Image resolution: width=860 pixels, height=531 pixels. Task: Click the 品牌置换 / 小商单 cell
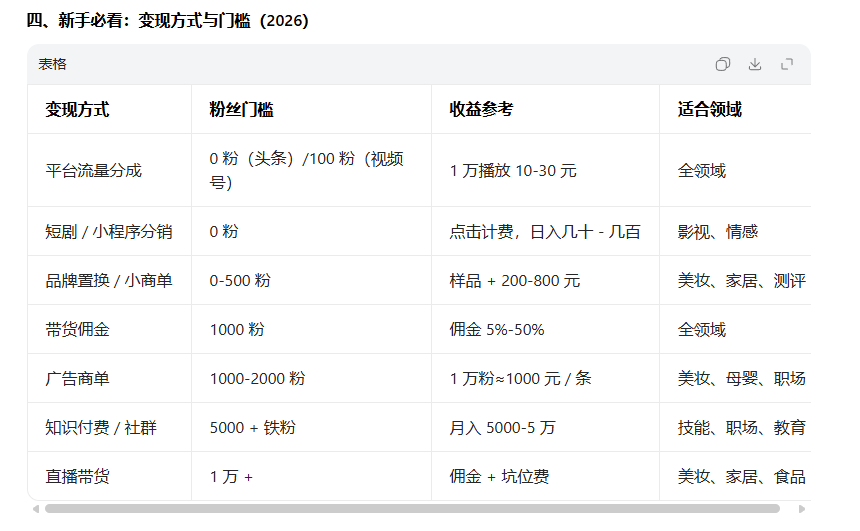pyautogui.click(x=109, y=281)
